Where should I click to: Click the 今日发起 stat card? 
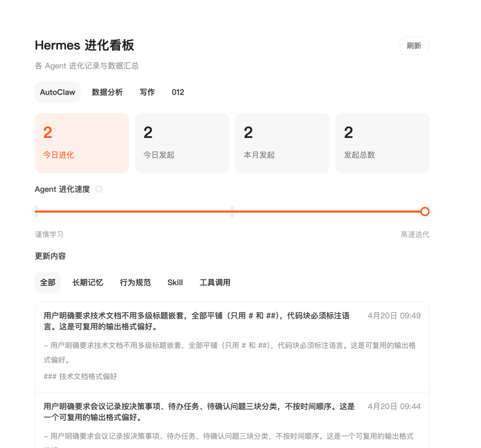pos(182,142)
